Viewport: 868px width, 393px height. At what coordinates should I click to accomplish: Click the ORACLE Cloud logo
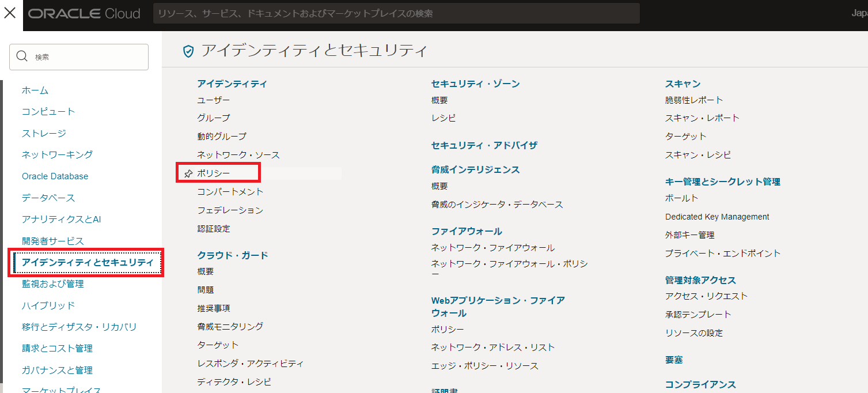[x=84, y=14]
